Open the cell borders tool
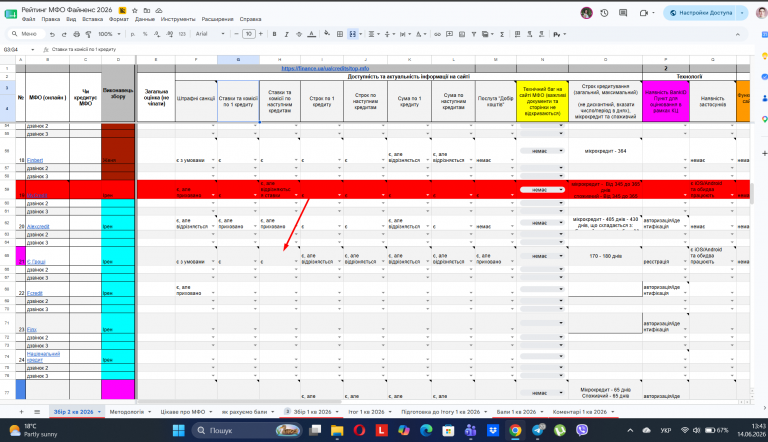 (340, 34)
